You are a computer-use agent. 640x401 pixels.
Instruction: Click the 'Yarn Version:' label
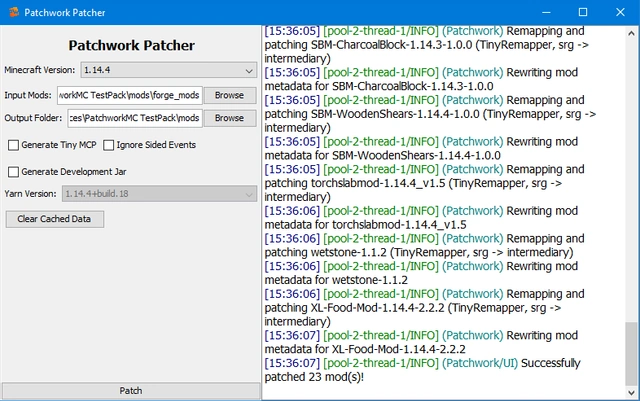[x=30, y=194]
